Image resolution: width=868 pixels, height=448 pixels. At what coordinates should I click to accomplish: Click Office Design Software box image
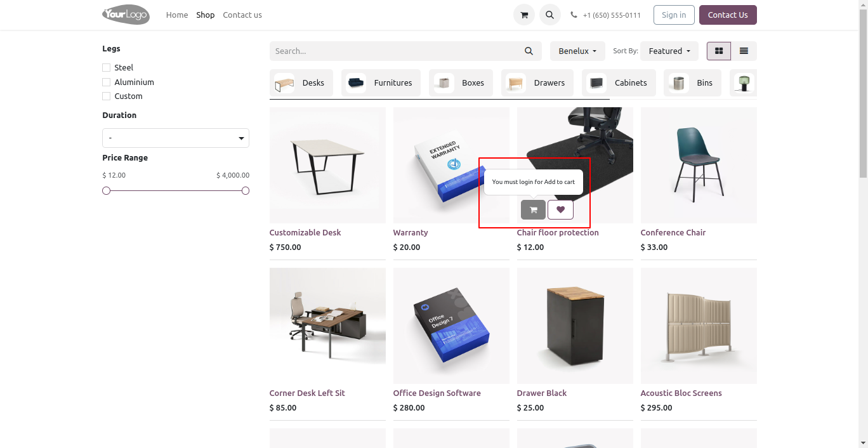pos(451,326)
